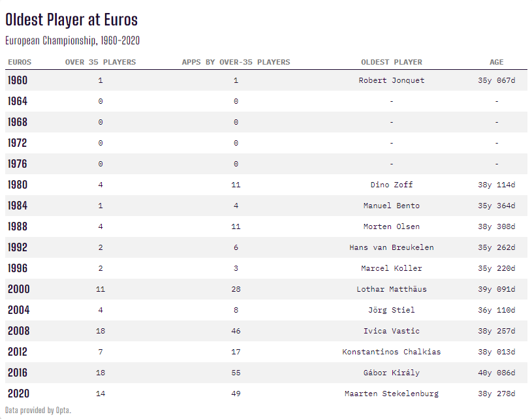Select Morten Olsen in the 1988 row
Viewport: 532px width, 419px height.
coord(392,226)
